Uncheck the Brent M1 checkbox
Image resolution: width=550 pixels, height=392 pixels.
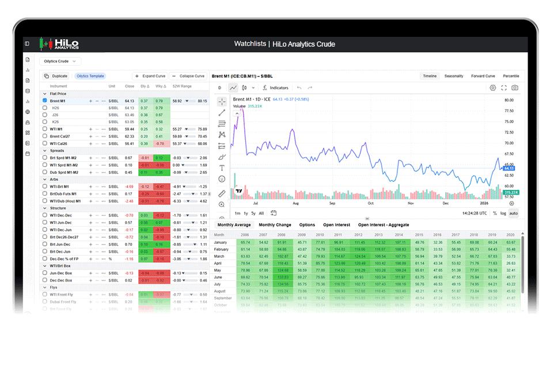click(44, 101)
